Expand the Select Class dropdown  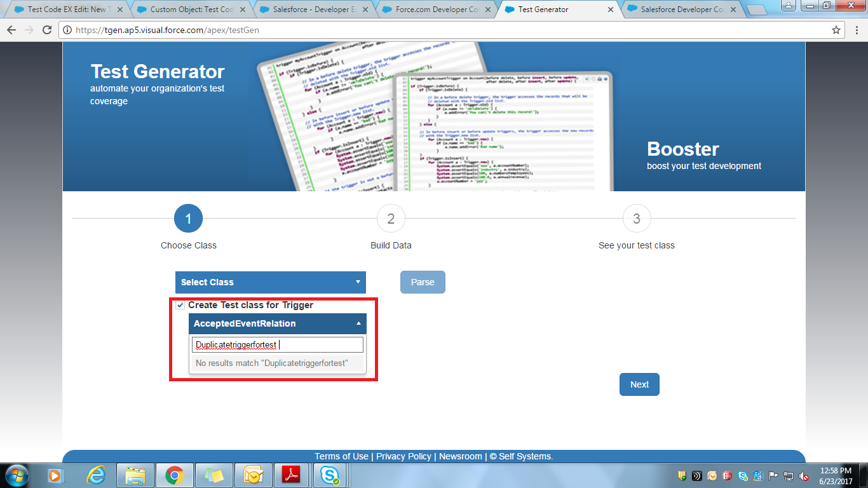271,282
